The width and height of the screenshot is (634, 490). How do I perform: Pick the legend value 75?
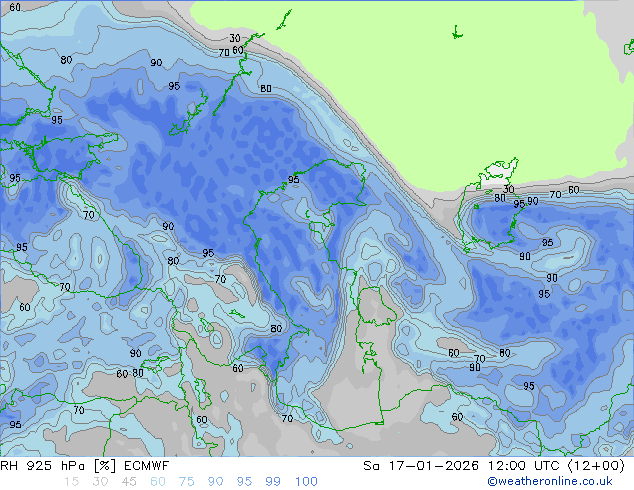coord(186,482)
